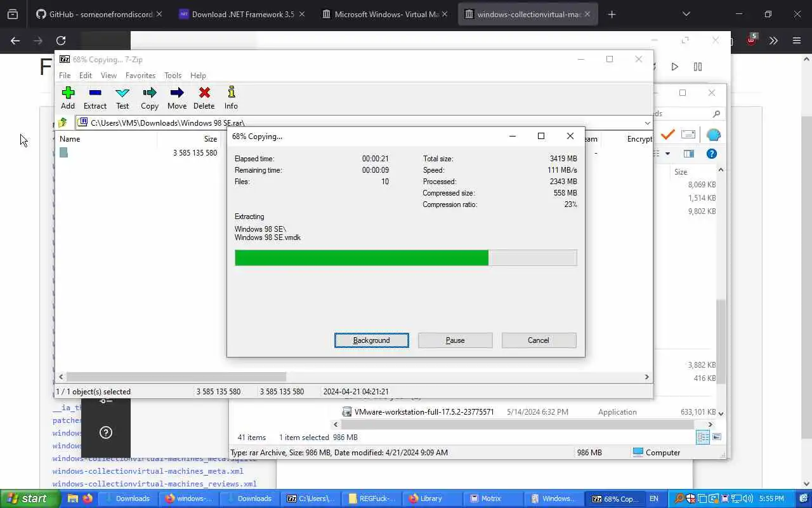The image size is (812, 508).
Task: Click the 7-Zip horizontal scrollbar thumb
Action: coord(176,377)
